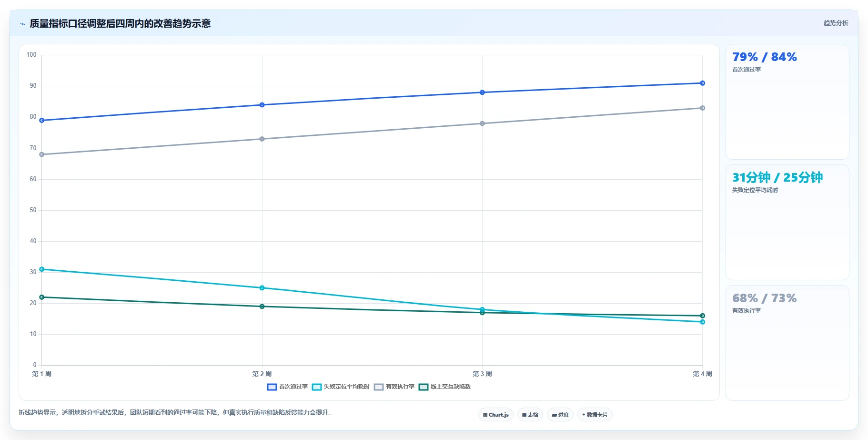Select the 失败定位平均耗时 data point at 第 1 周

click(x=42, y=269)
